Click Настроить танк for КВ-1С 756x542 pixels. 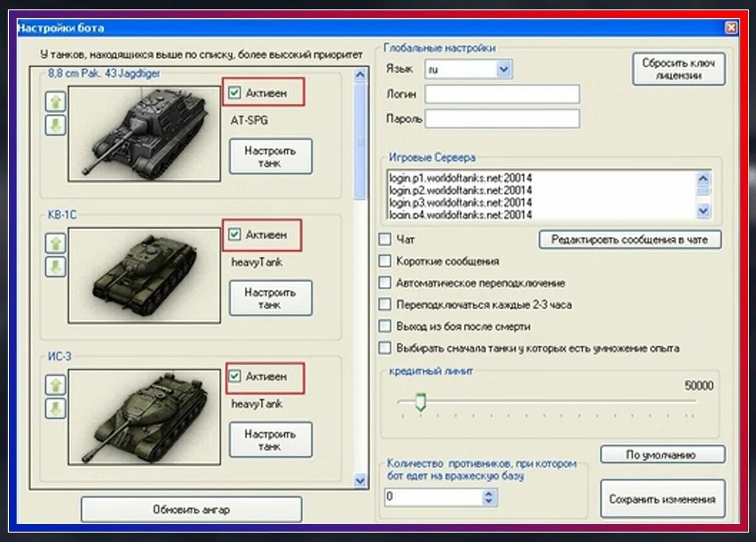pos(270,298)
